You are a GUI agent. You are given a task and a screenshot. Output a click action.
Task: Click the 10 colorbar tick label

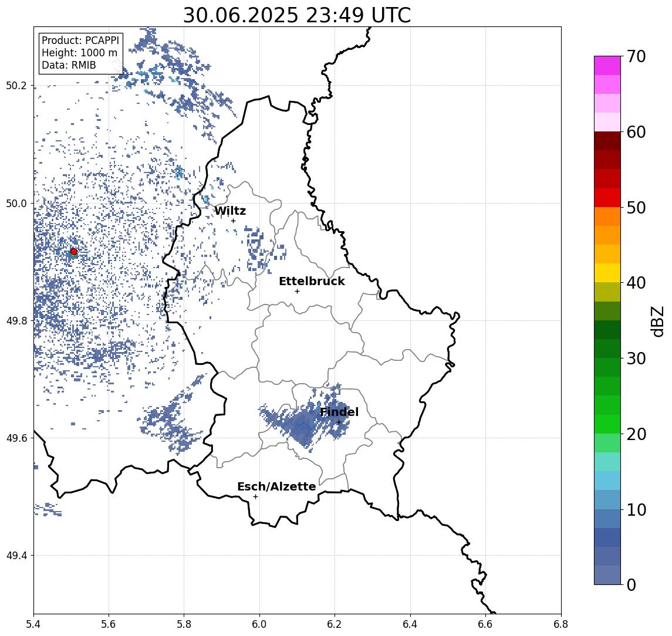pyautogui.click(x=636, y=510)
